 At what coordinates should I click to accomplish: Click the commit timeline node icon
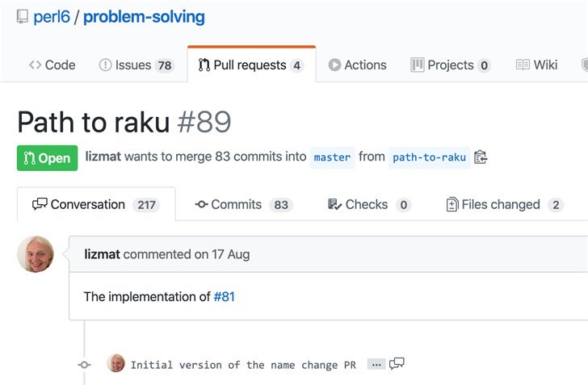tap(84, 365)
